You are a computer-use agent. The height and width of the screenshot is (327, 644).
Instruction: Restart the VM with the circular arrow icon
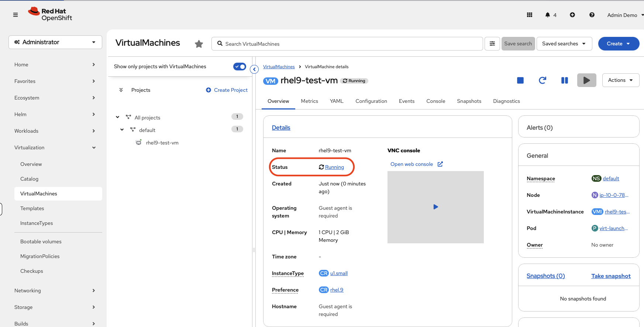[542, 80]
